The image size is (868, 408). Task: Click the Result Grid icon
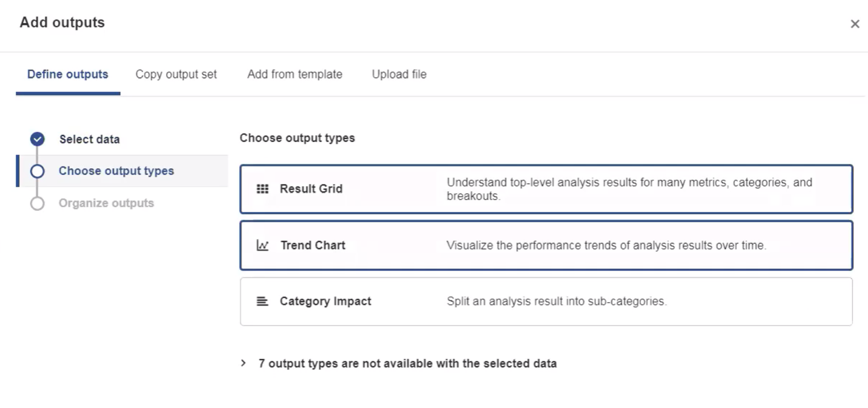262,189
